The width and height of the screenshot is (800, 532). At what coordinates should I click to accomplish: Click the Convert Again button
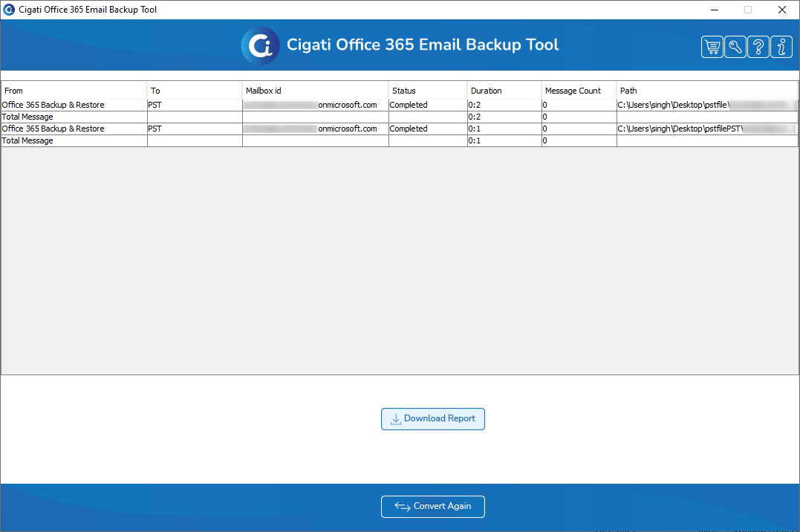432,507
